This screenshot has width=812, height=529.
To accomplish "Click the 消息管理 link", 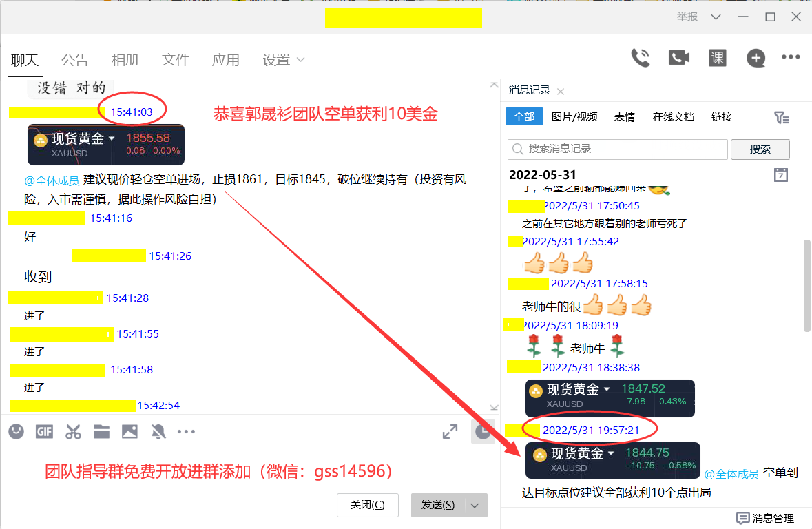I will pyautogui.click(x=773, y=518).
